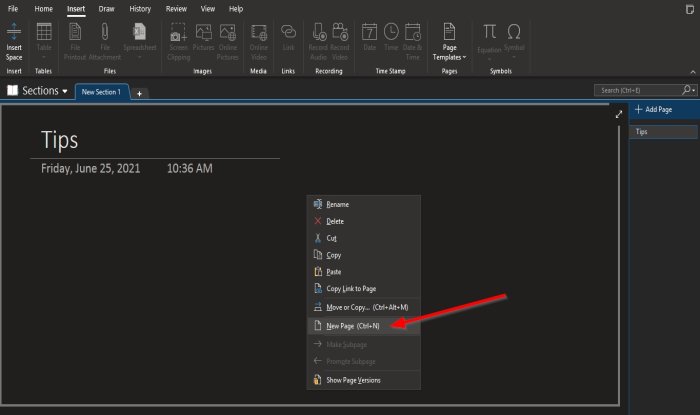This screenshot has height=415, width=700.
Task: Select the Insert ribbon tab
Action: click(76, 8)
